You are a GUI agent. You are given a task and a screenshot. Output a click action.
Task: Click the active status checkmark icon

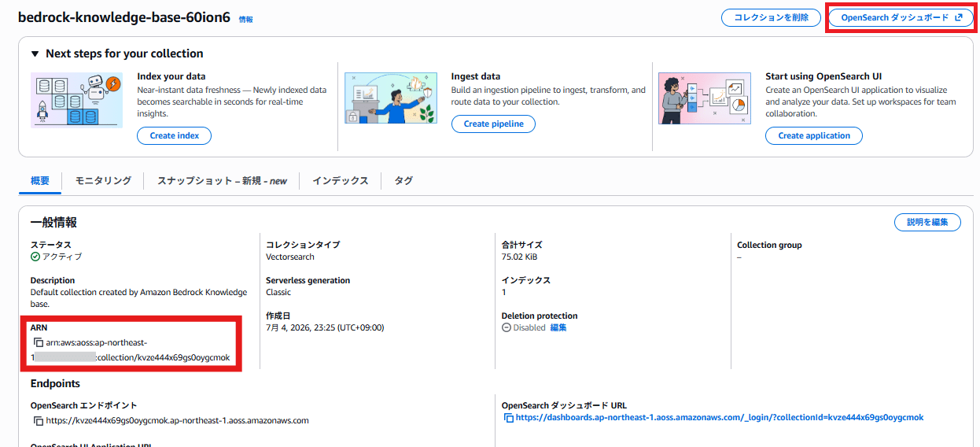point(35,257)
